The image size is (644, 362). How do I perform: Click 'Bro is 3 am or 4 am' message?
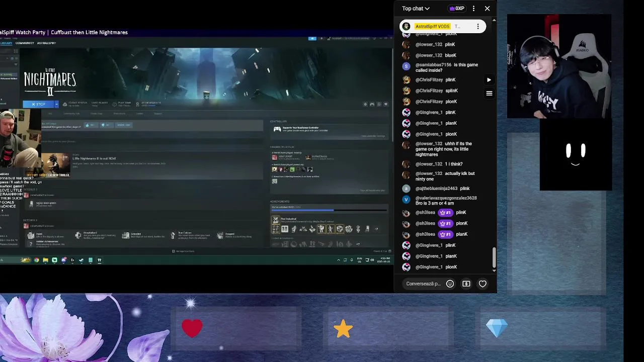click(x=435, y=203)
